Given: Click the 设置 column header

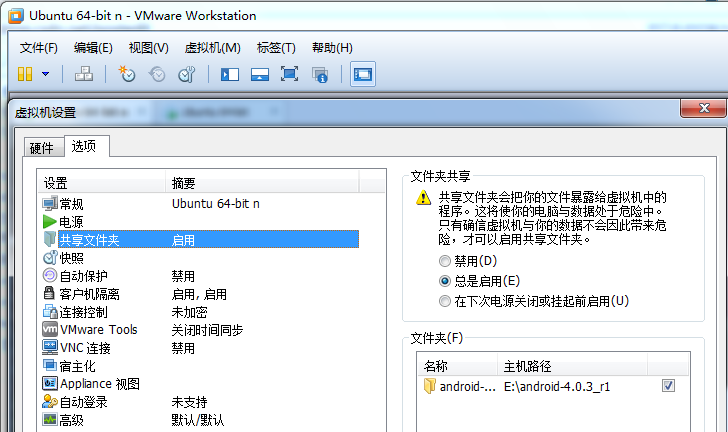Looking at the screenshot, I should click(x=102, y=183).
